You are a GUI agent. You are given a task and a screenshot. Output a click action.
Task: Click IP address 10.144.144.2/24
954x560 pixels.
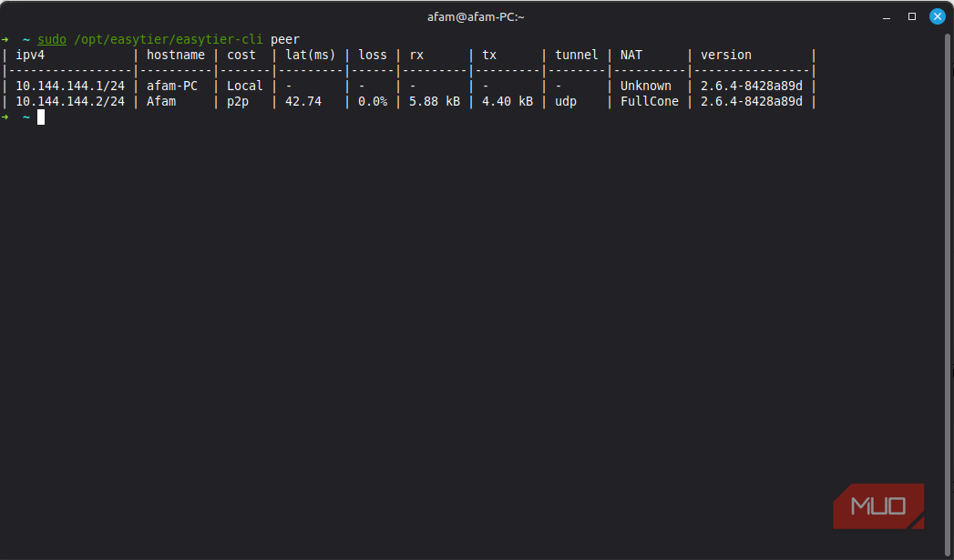(x=70, y=102)
